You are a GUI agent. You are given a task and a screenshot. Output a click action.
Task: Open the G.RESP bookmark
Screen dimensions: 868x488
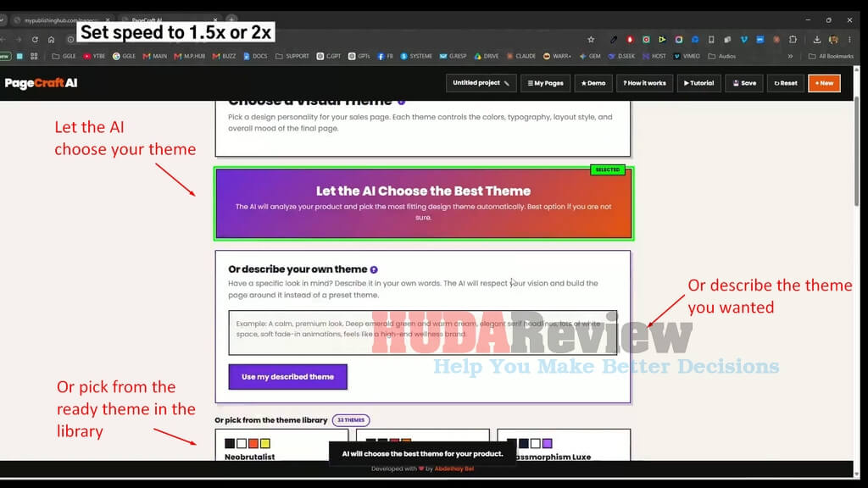coord(453,56)
